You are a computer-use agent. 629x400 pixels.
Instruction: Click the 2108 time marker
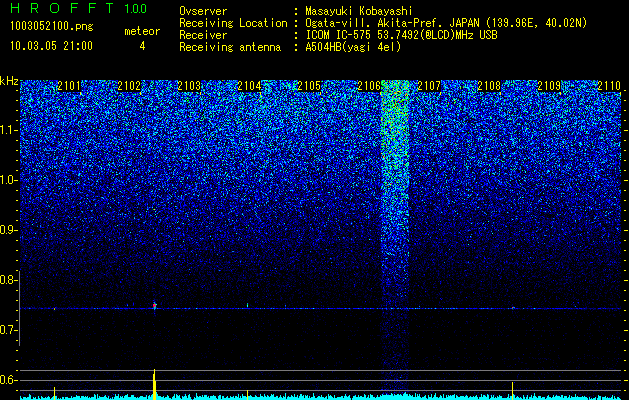pos(489,86)
